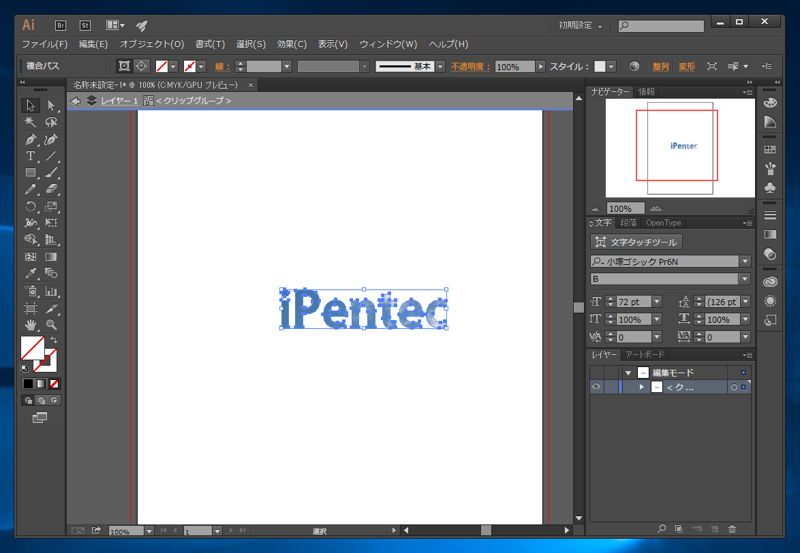800x553 pixels.
Task: Open the stroke weight dropdown
Action: click(x=287, y=66)
